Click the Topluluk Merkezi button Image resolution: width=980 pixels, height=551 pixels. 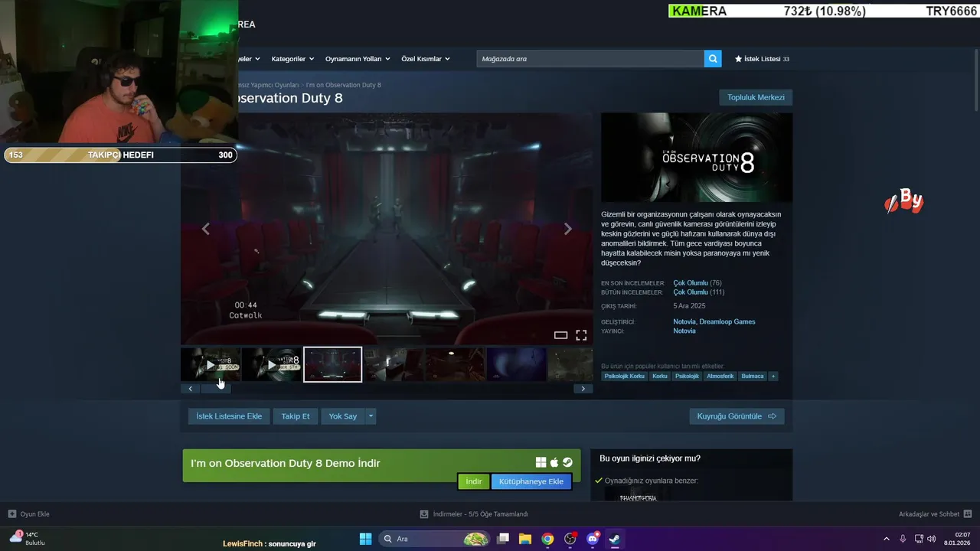pos(756,97)
